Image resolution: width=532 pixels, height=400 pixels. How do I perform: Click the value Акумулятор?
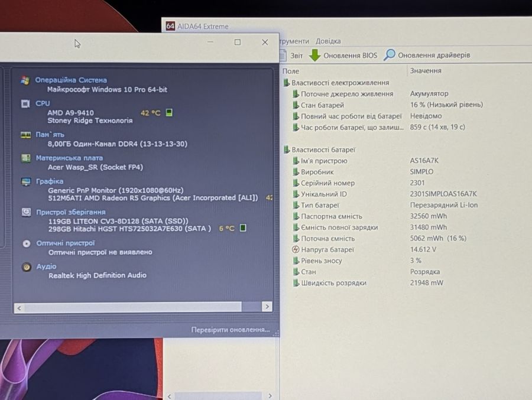[x=429, y=93]
